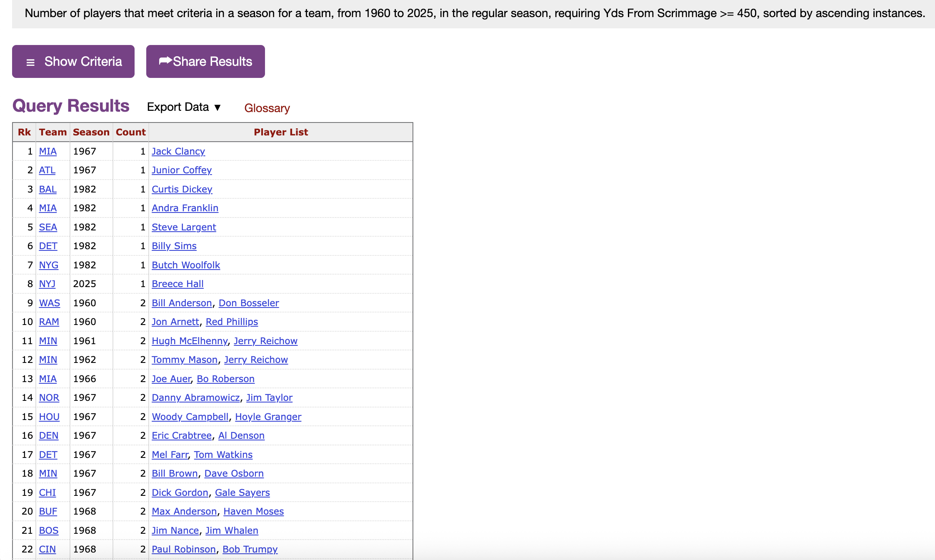Sort table by Season column header
Image resolution: width=935 pixels, height=560 pixels.
[x=91, y=132]
